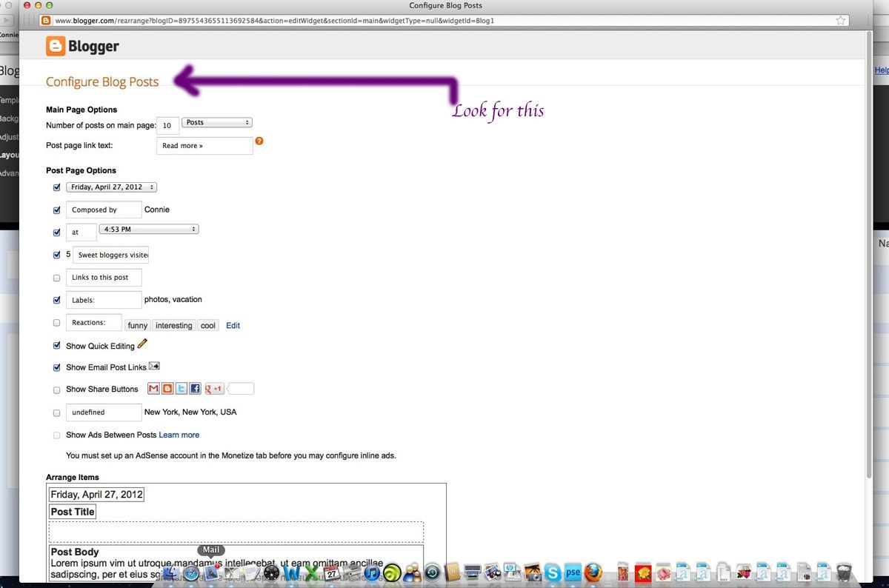Open the 4:53 PM time format dropdown
Viewport: 889px width, 588px height.
[149, 230]
